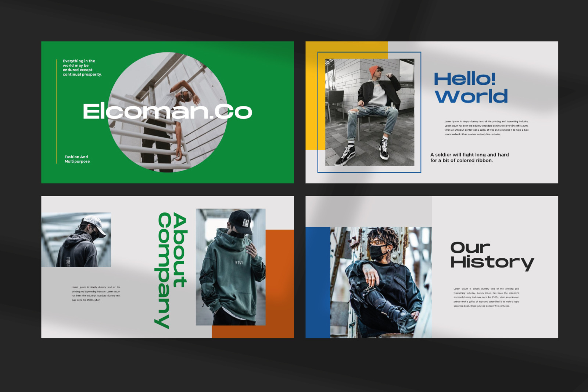Select the 'Everything in the world' quote
The height and width of the screenshot is (392, 588).
tap(82, 68)
